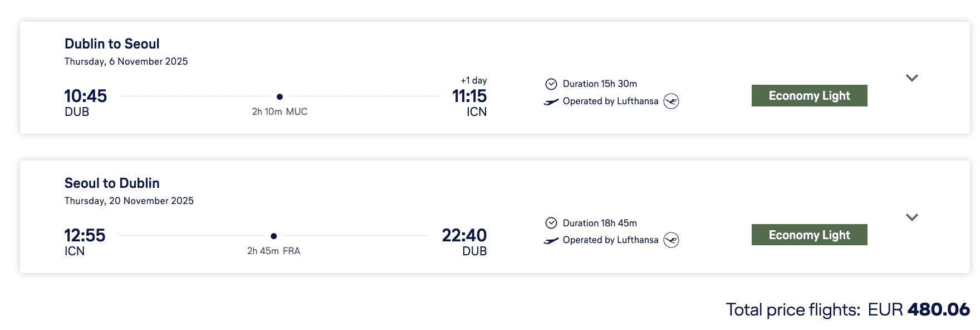Click the total price EUR 480.06
Viewport: 980px width, 330px height.
[x=919, y=309]
